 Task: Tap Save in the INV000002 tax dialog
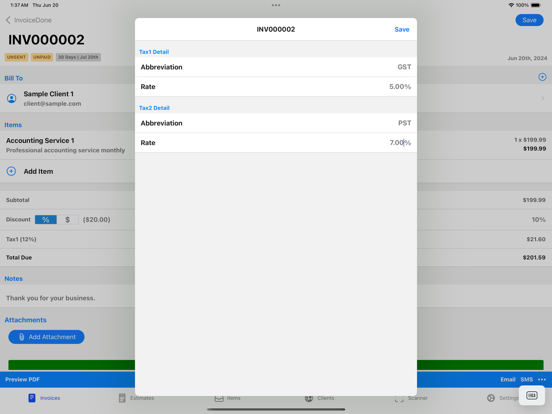point(402,30)
